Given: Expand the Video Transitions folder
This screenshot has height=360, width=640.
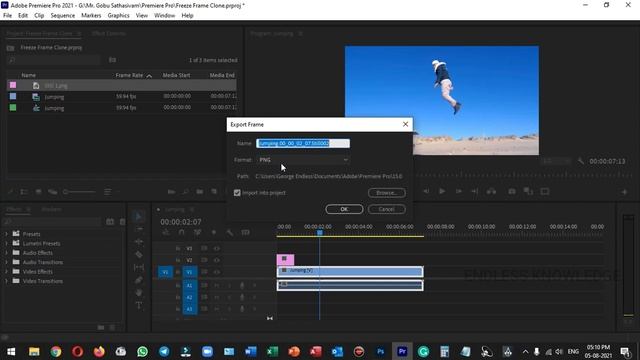Looking at the screenshot, I should [6, 281].
